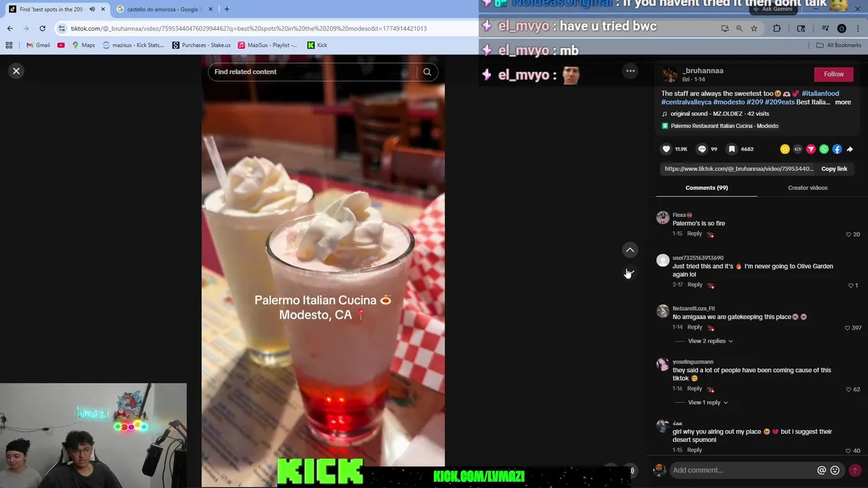
Task: Click the tiktok.com URL in address bar
Action: coord(248,28)
